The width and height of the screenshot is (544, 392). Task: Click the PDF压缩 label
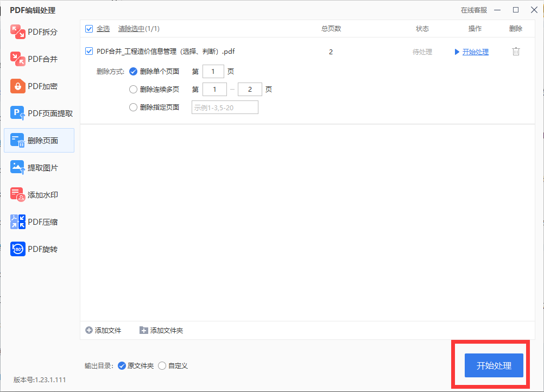click(43, 222)
